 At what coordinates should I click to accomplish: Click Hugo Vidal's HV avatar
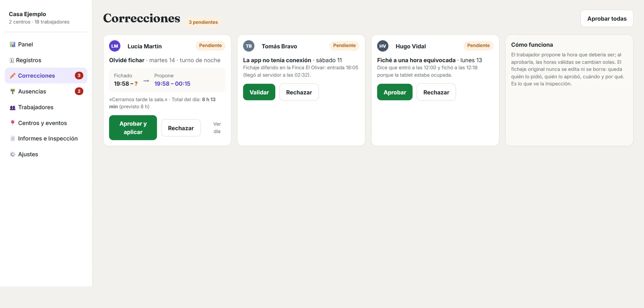click(383, 46)
